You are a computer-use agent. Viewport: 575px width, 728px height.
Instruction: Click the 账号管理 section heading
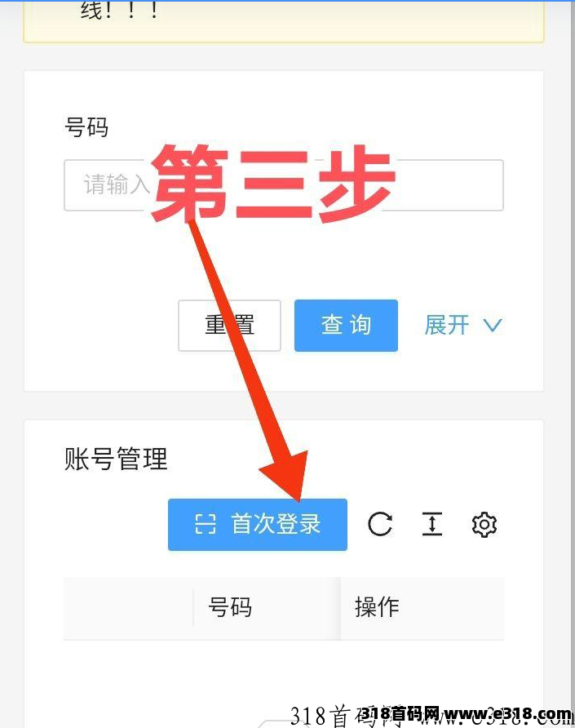click(x=116, y=459)
